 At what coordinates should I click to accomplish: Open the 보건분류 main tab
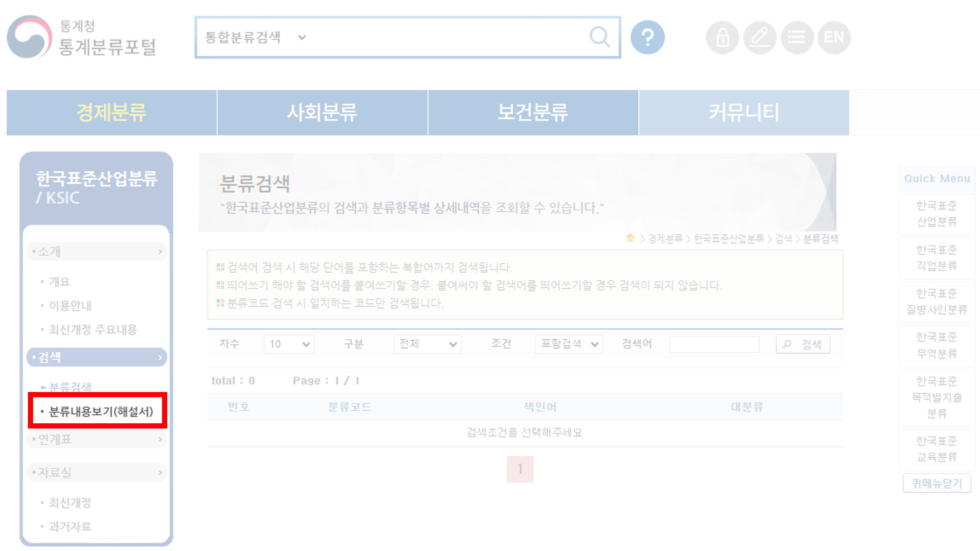[533, 112]
